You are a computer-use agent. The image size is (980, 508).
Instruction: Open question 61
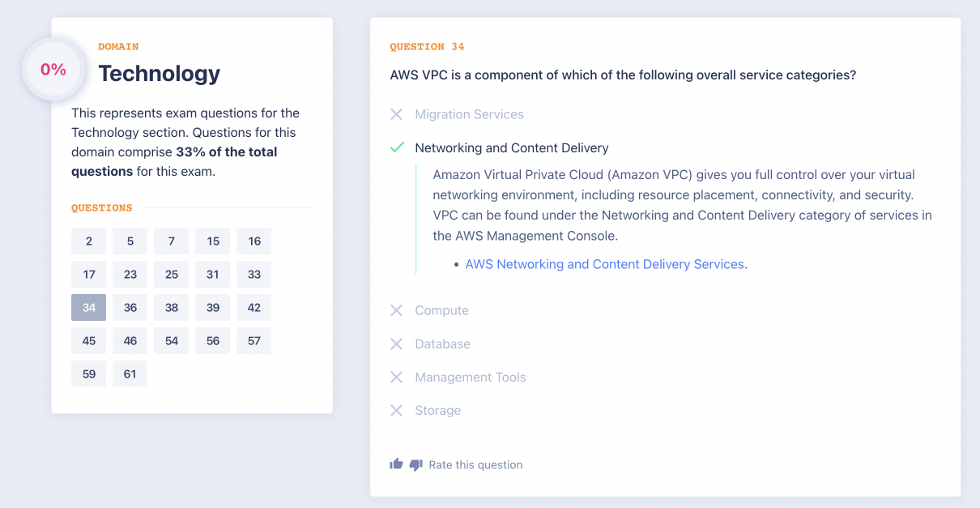pos(130,374)
